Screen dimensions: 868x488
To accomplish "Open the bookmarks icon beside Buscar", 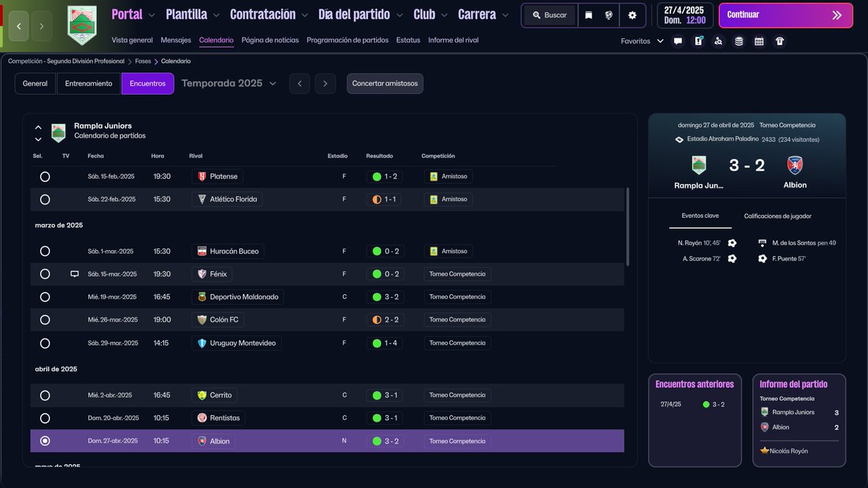I will 589,15.
